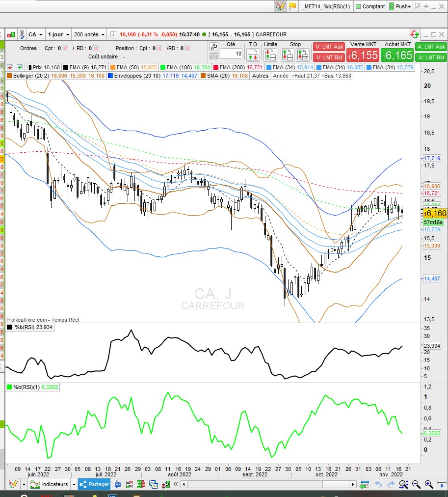Screen dimensions: 448x497
Task: Click the Prix 16,160 label
Action: [x=44, y=67]
